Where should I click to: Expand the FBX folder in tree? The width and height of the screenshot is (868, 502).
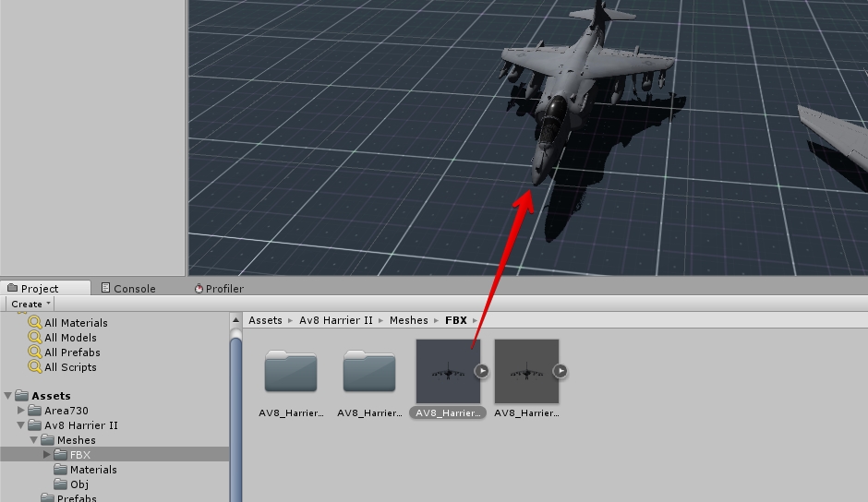47,454
